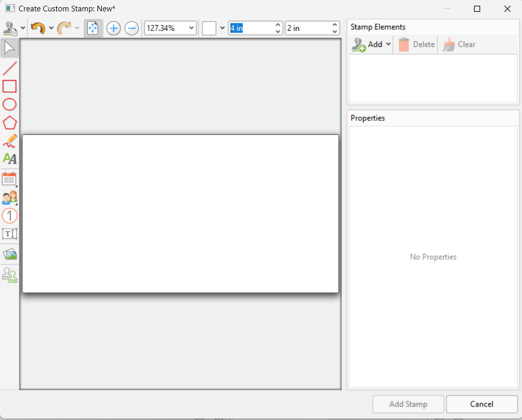Select the Rectangle tool
Screen dimensions: 522x420
pos(9,86)
